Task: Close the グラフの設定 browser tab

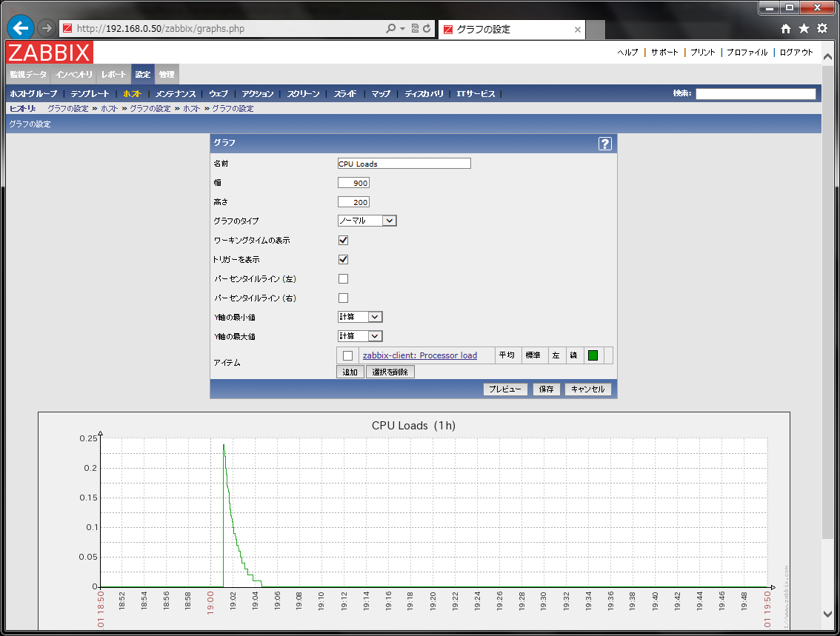Action: 578,30
